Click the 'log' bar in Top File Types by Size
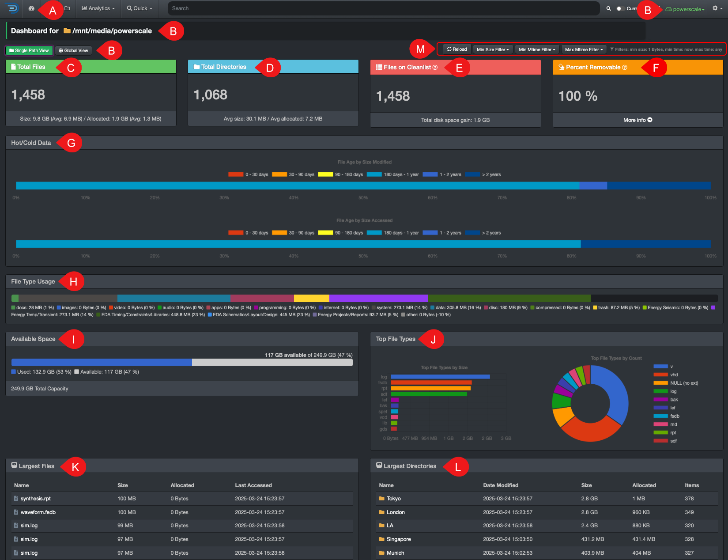 pos(440,377)
